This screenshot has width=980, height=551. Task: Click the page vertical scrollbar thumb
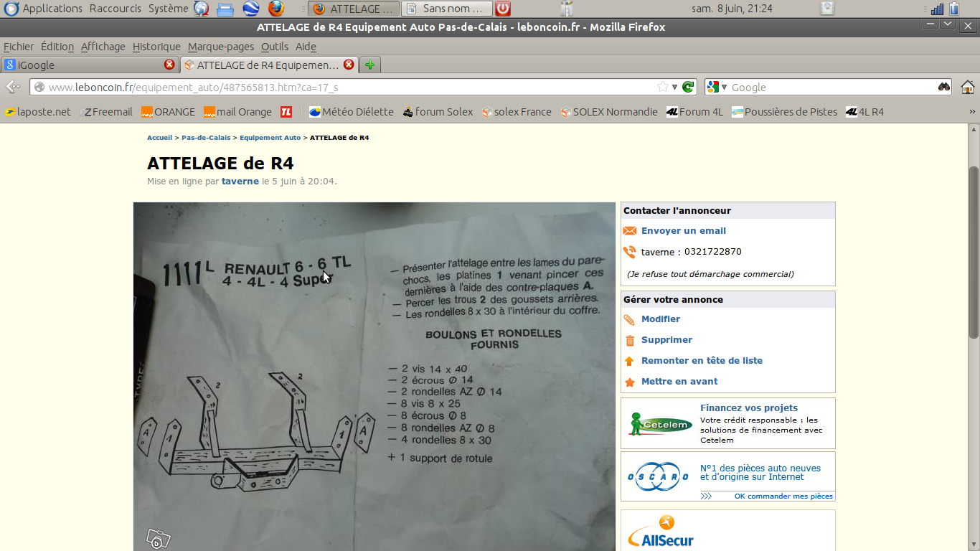pyautogui.click(x=974, y=252)
